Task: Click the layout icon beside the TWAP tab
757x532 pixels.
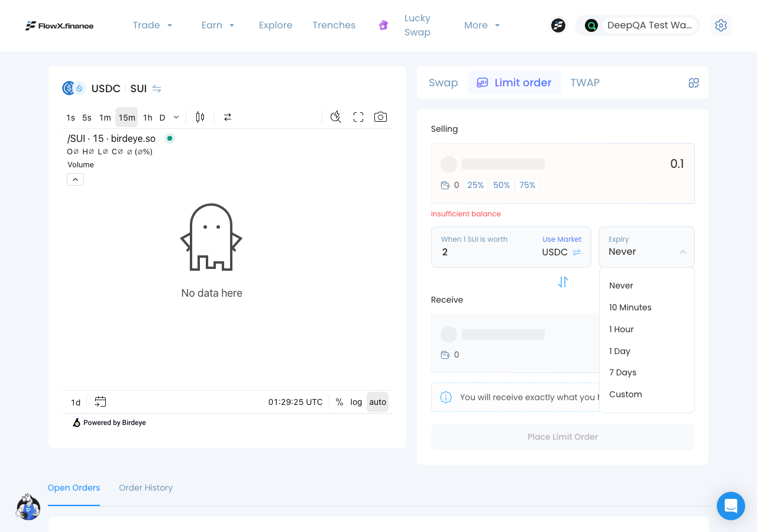Action: tap(694, 83)
